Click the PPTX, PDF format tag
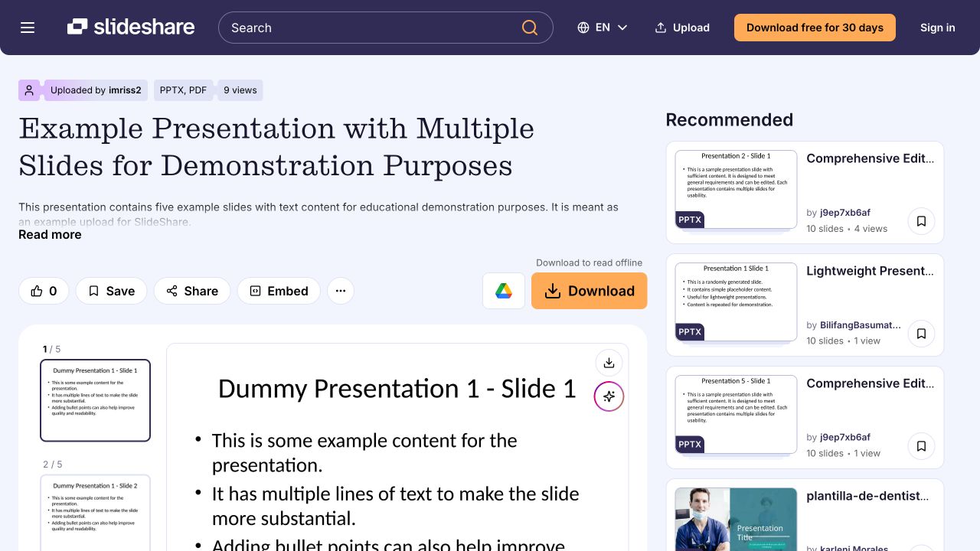The width and height of the screenshot is (980, 551). point(183,90)
